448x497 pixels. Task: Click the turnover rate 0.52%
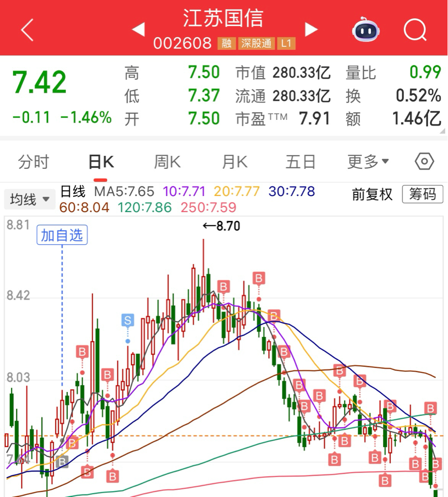tap(418, 96)
